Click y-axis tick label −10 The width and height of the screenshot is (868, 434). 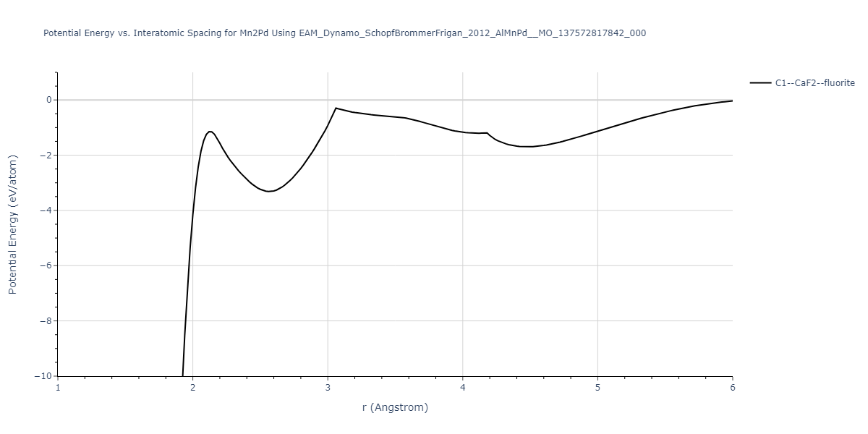point(43,376)
